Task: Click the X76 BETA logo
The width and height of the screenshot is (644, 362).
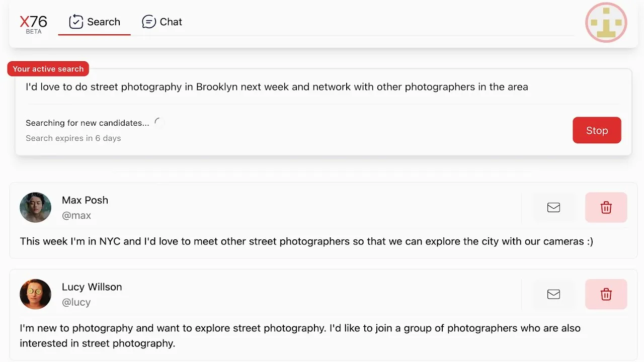Action: pos(33,23)
